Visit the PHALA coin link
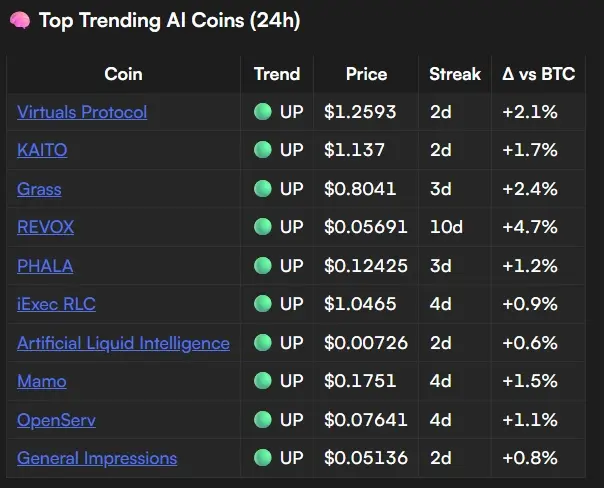 tap(45, 266)
